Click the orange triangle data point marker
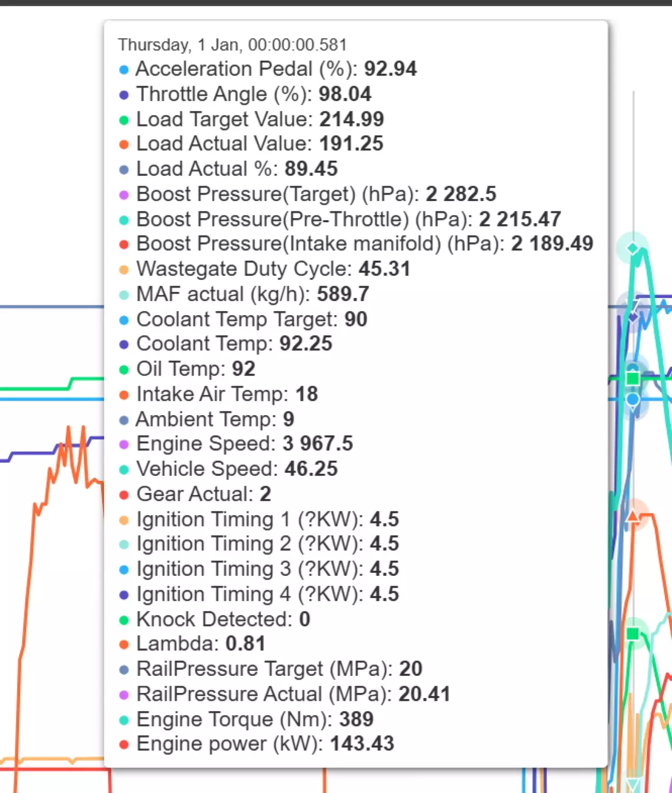This screenshot has width=672, height=793. 633,516
